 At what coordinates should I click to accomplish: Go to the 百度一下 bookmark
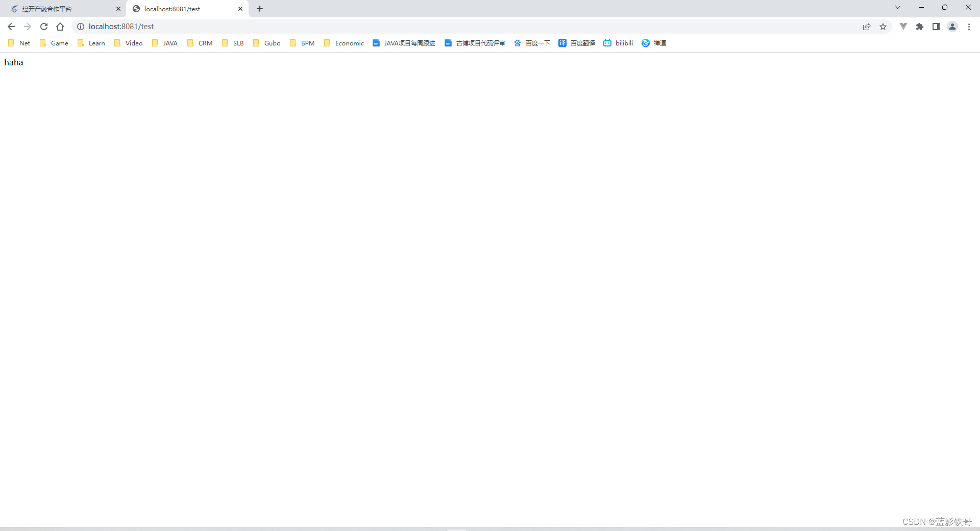532,43
